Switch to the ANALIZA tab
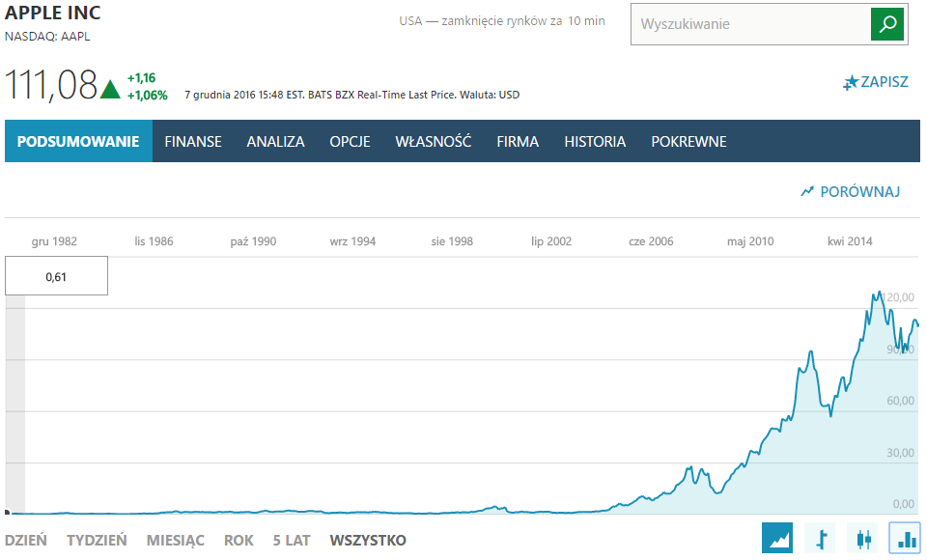The height and width of the screenshot is (560, 927). pyautogui.click(x=275, y=141)
